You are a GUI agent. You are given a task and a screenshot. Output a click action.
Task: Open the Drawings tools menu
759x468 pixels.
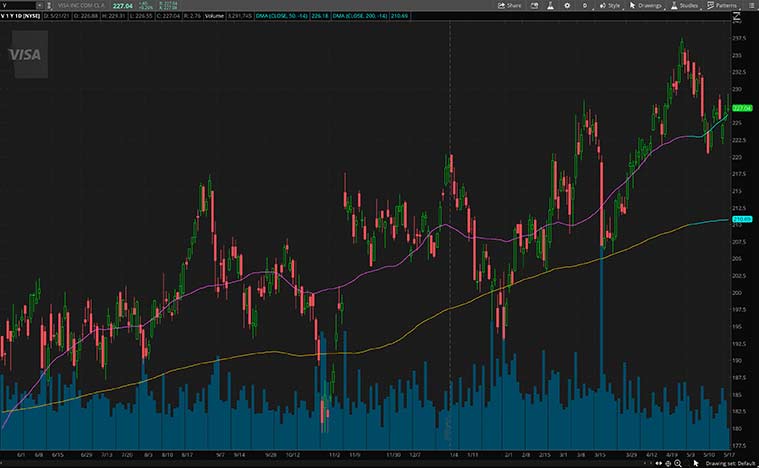[645, 5]
